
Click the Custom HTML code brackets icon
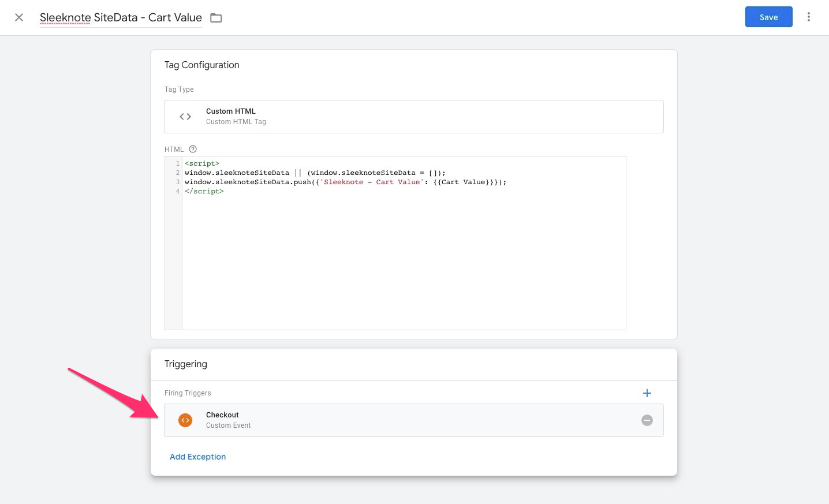(185, 117)
